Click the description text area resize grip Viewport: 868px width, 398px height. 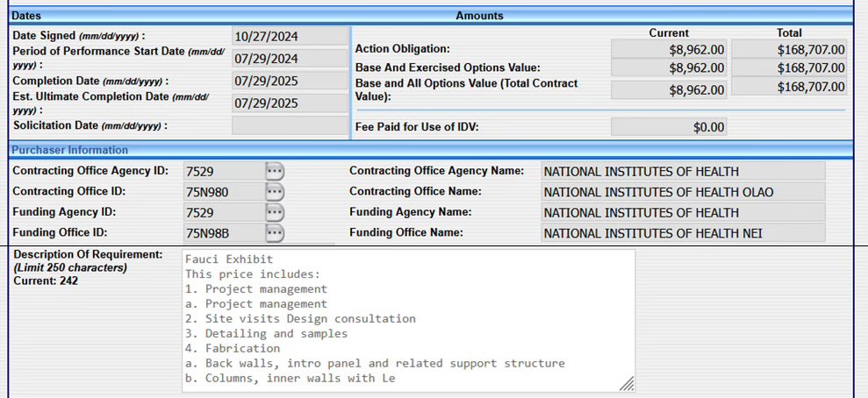(x=627, y=384)
